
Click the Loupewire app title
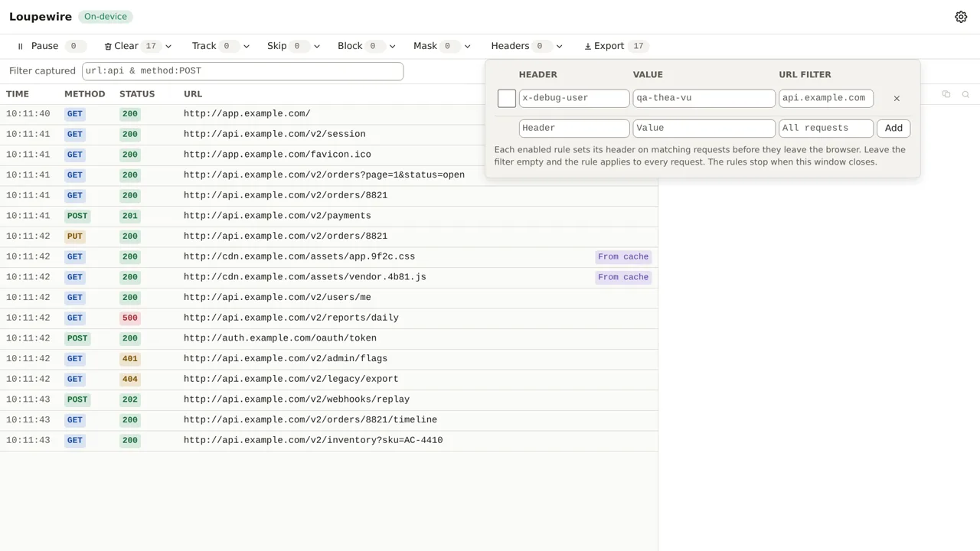(41, 17)
